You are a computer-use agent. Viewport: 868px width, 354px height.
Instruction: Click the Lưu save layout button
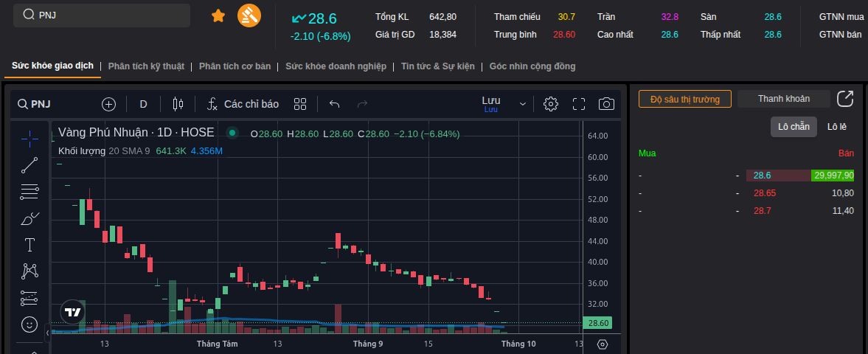[491, 103]
